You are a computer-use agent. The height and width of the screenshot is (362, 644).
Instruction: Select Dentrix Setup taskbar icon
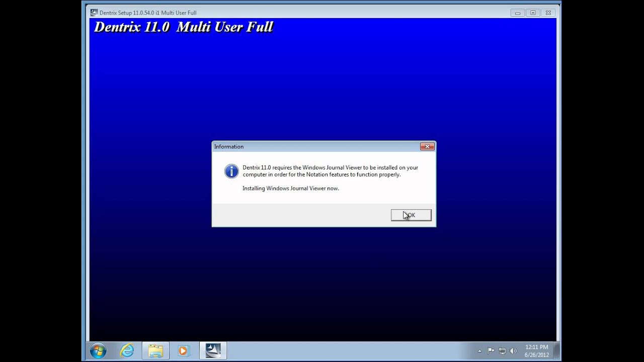(213, 350)
